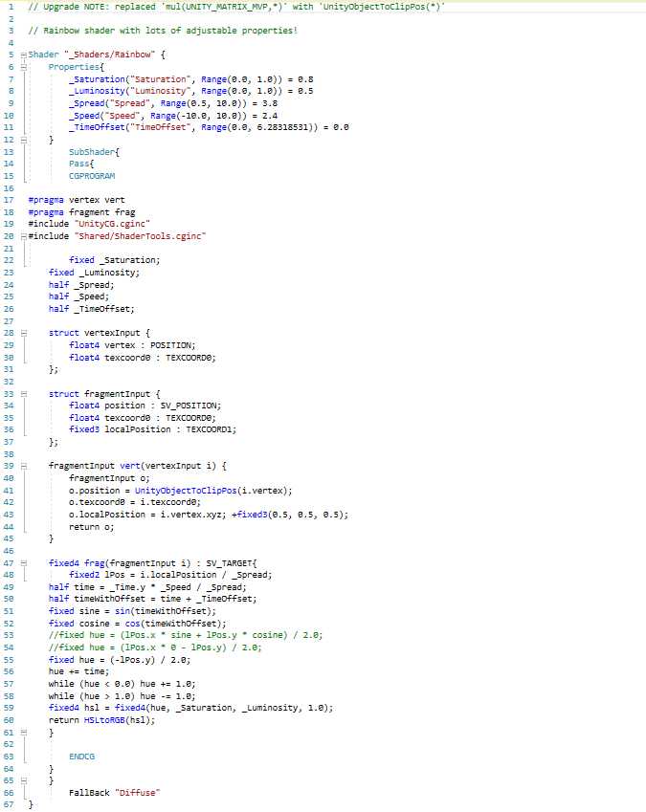Click line number 1 in gutter
Image resolution: width=646 pixels, height=812 pixels.
click(x=8, y=7)
